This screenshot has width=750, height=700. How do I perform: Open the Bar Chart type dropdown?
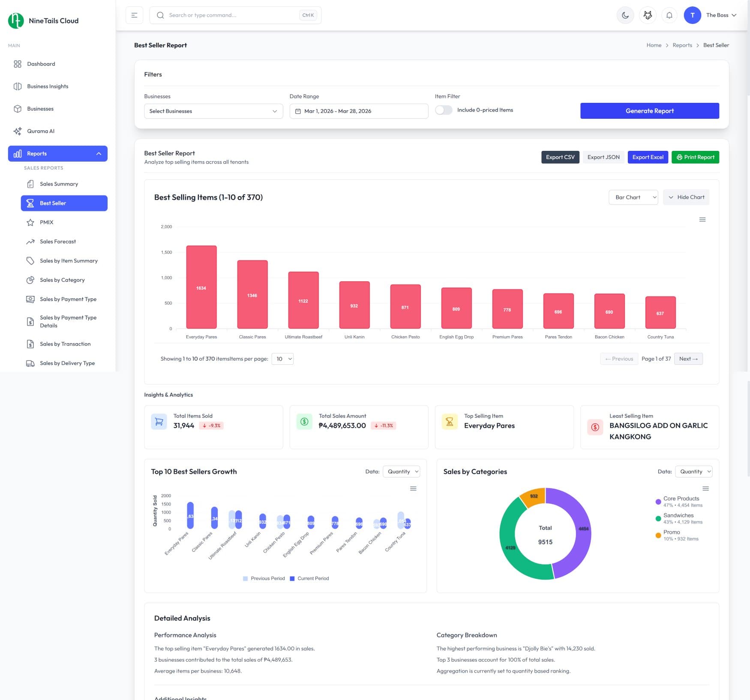(633, 197)
